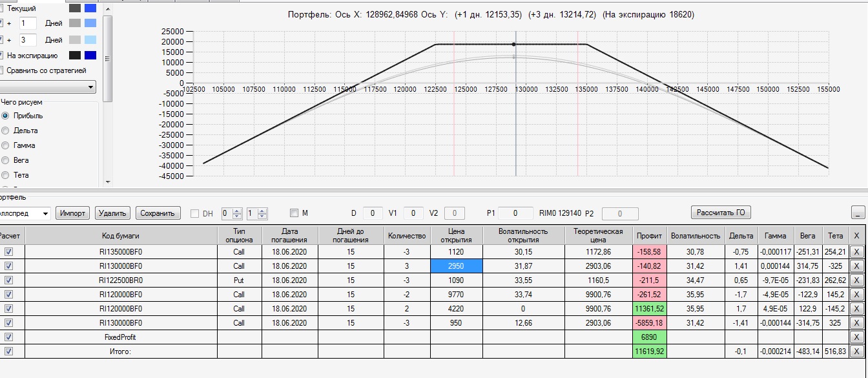The width and height of the screenshot is (868, 378).
Task: Click X on the row with open price 4220
Action: [856, 309]
